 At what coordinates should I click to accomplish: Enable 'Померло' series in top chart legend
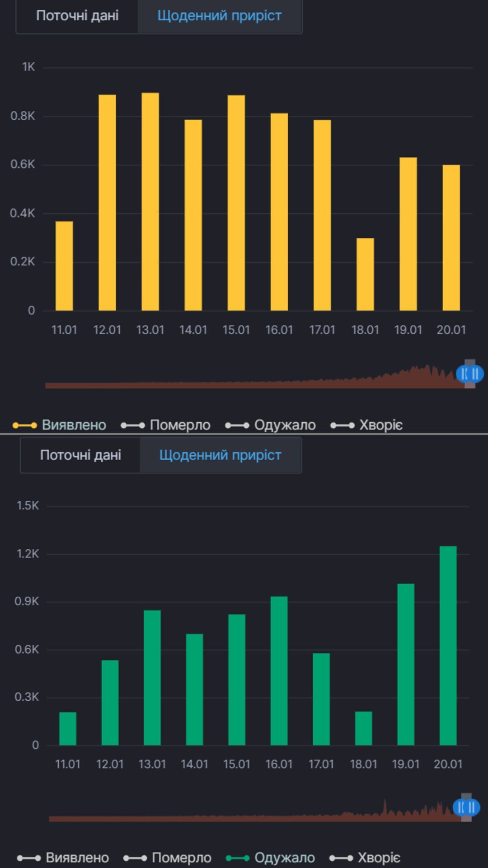166,425
